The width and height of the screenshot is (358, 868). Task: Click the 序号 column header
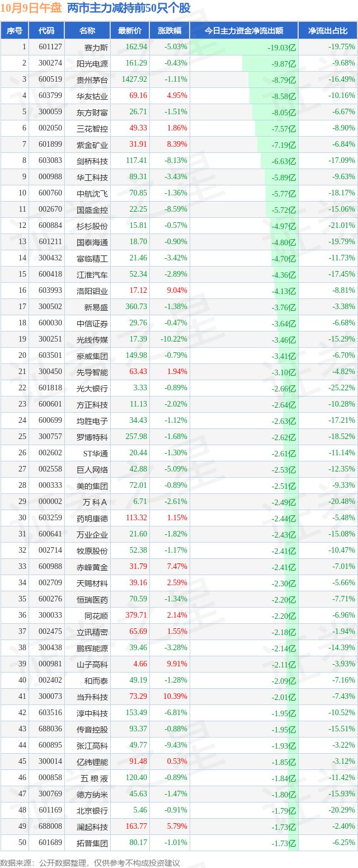click(x=14, y=31)
